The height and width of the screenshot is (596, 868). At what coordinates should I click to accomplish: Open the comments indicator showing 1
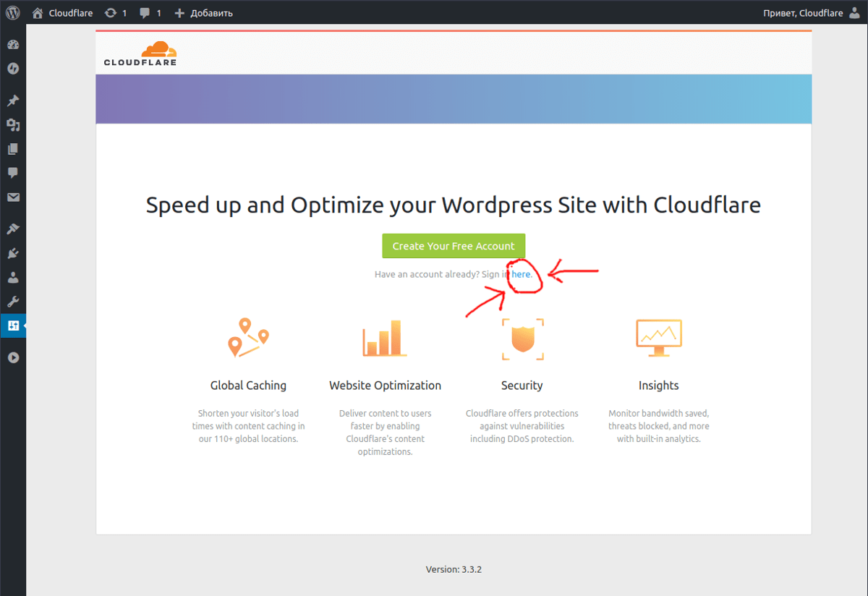pos(150,13)
